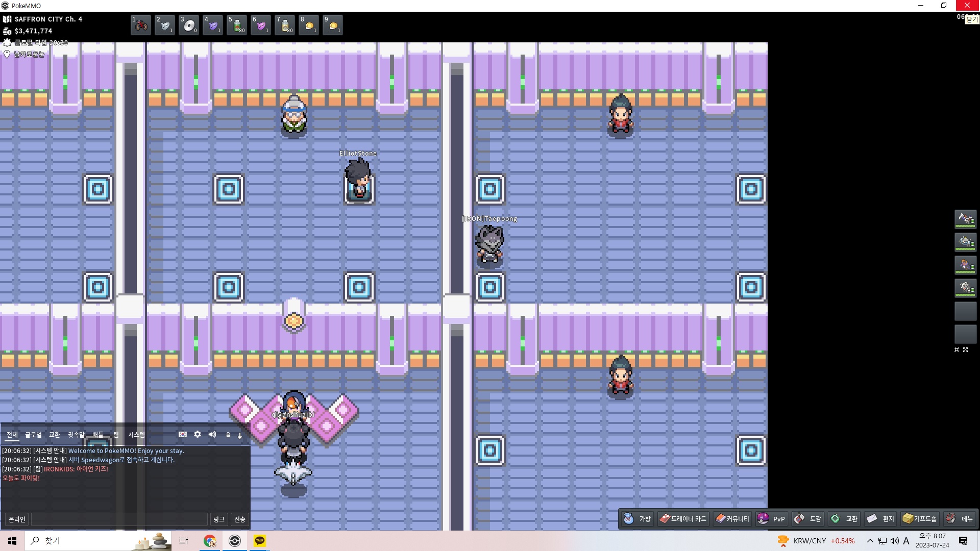This screenshot has height=551, width=980.
Task: Click the disc item in hotbar slot 3
Action: [x=189, y=25]
